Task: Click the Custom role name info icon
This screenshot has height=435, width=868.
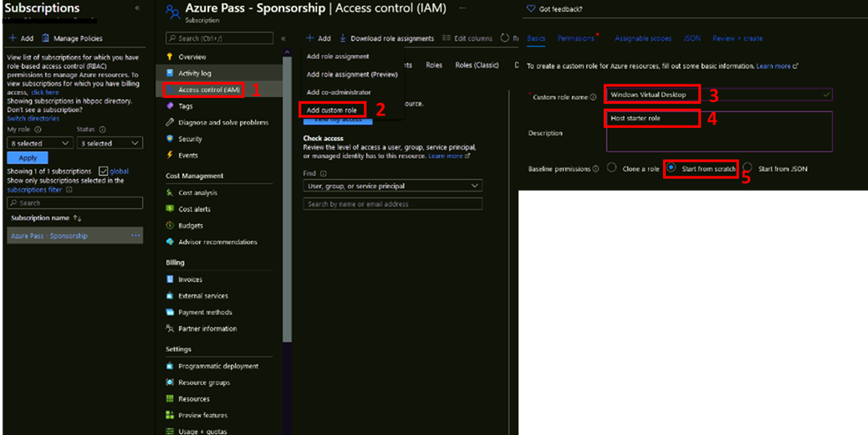Action: [x=593, y=97]
